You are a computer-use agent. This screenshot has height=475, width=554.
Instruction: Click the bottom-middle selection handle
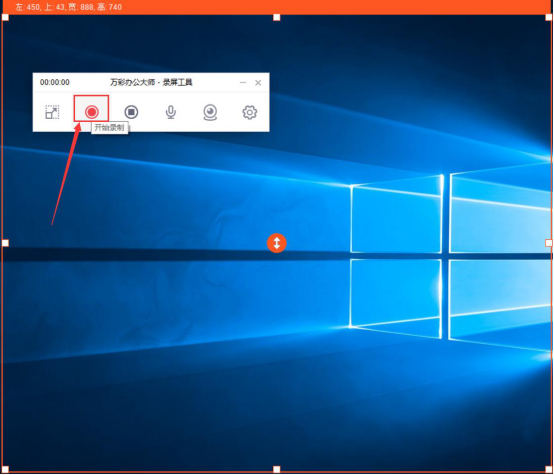[x=277, y=469]
